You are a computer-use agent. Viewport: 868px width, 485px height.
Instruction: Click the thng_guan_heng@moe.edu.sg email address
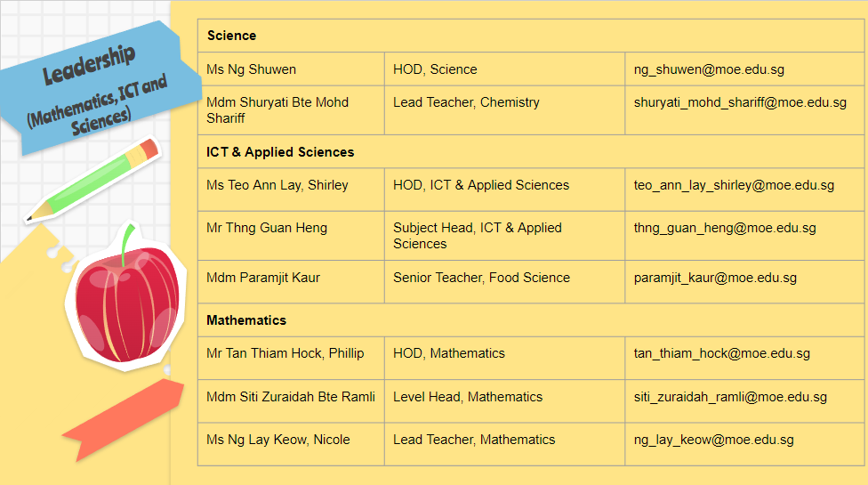[x=725, y=228]
